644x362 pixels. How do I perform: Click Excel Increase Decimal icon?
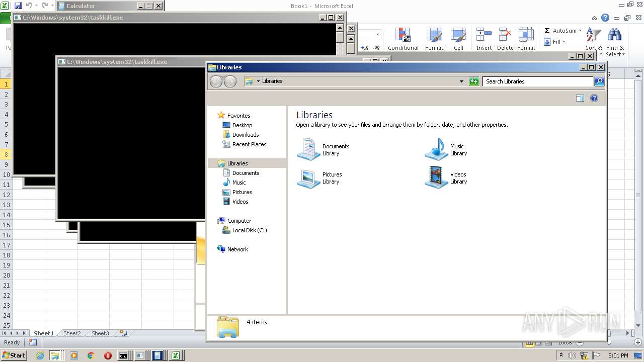365,47
